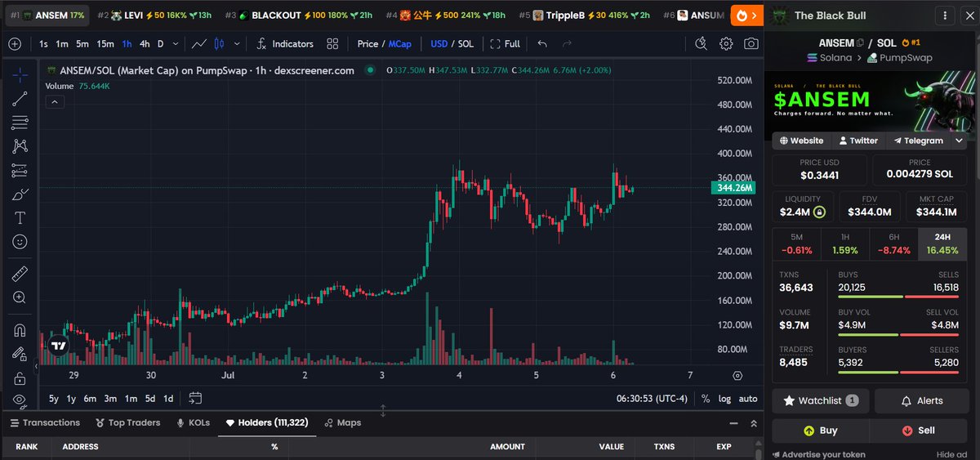
Task: Switch chart to MCap display
Action: click(399, 44)
